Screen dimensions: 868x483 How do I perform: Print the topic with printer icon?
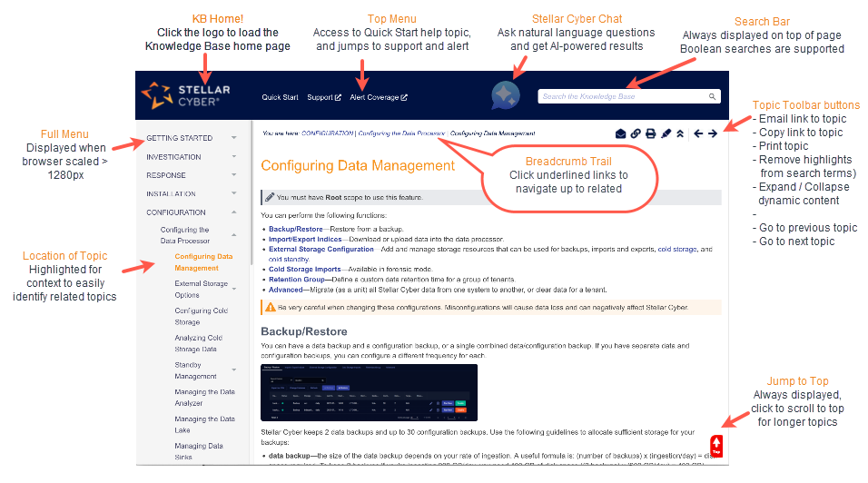tap(651, 133)
